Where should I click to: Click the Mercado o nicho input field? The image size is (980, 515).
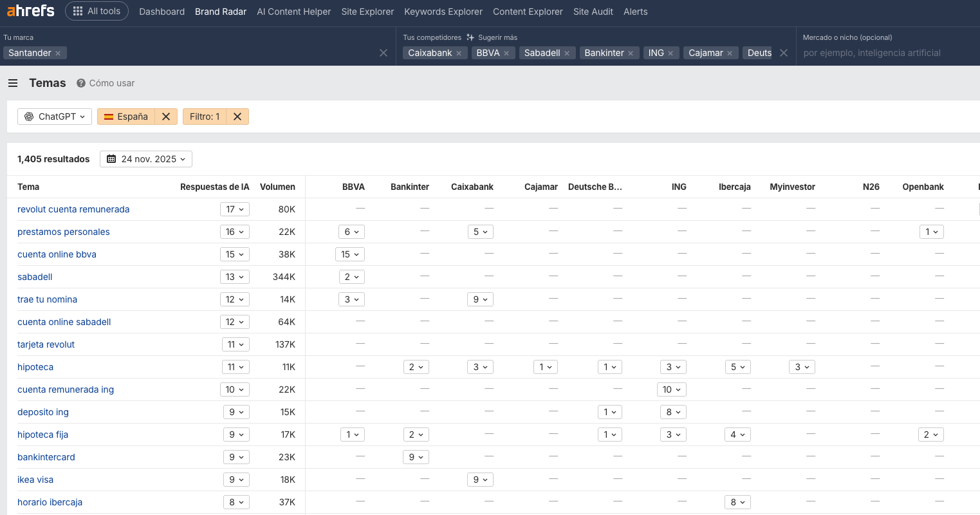888,53
